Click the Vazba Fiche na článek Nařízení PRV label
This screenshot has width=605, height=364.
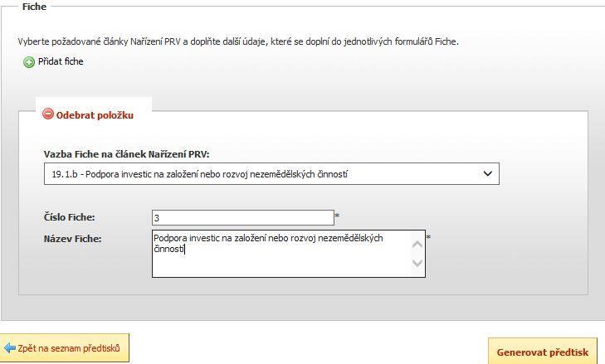(126, 154)
